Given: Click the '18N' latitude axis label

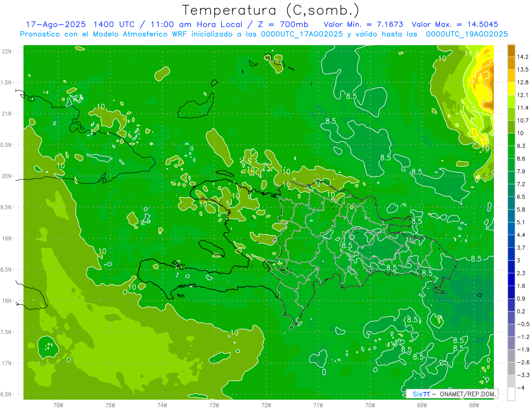Looking at the screenshot, I should tap(7, 301).
